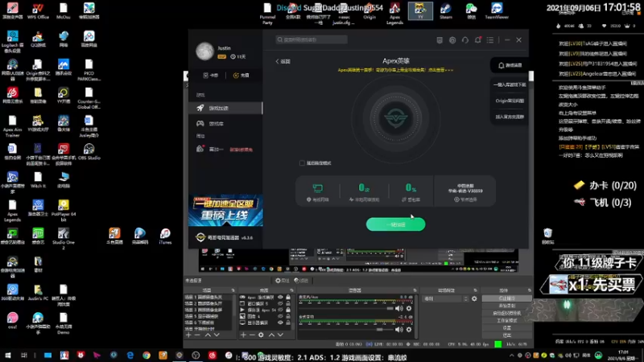Open desktop audio settings gear in OBS mixer

click(x=409, y=308)
